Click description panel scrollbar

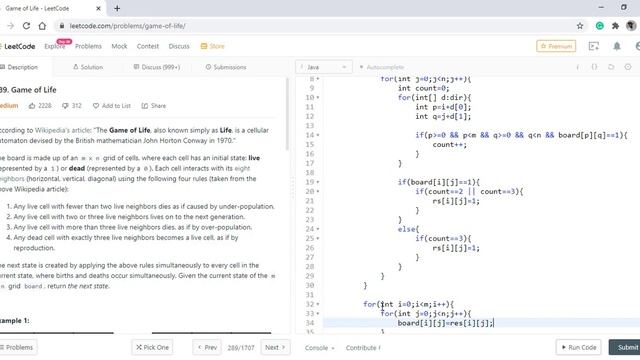point(287,114)
